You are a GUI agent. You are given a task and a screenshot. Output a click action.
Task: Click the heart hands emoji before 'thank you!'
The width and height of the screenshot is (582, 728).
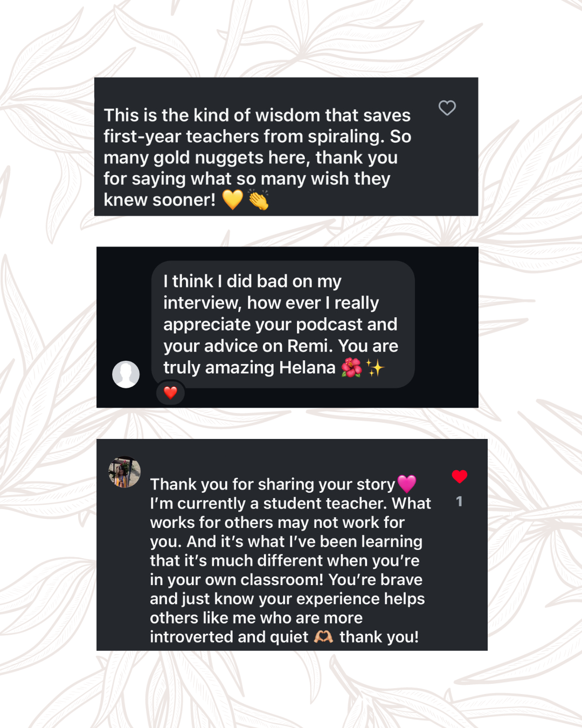tap(323, 637)
